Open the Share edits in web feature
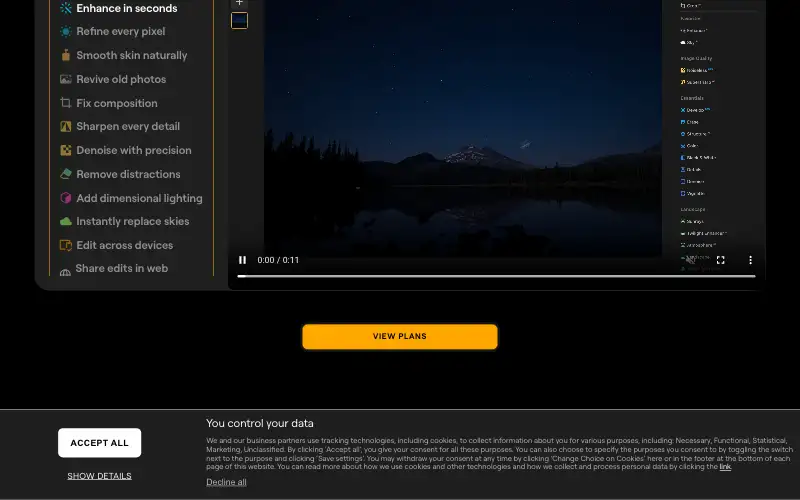The width and height of the screenshot is (800, 500). (114, 269)
